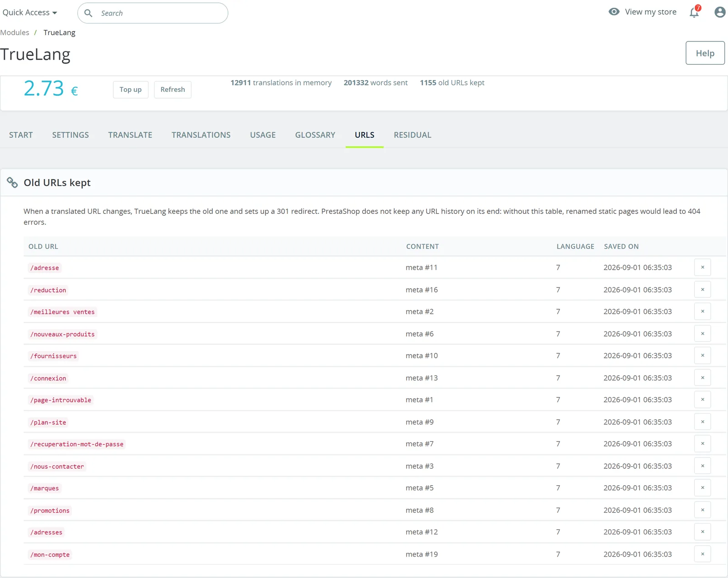Open the GLOSSARY tab
The image size is (728, 578).
tap(315, 135)
